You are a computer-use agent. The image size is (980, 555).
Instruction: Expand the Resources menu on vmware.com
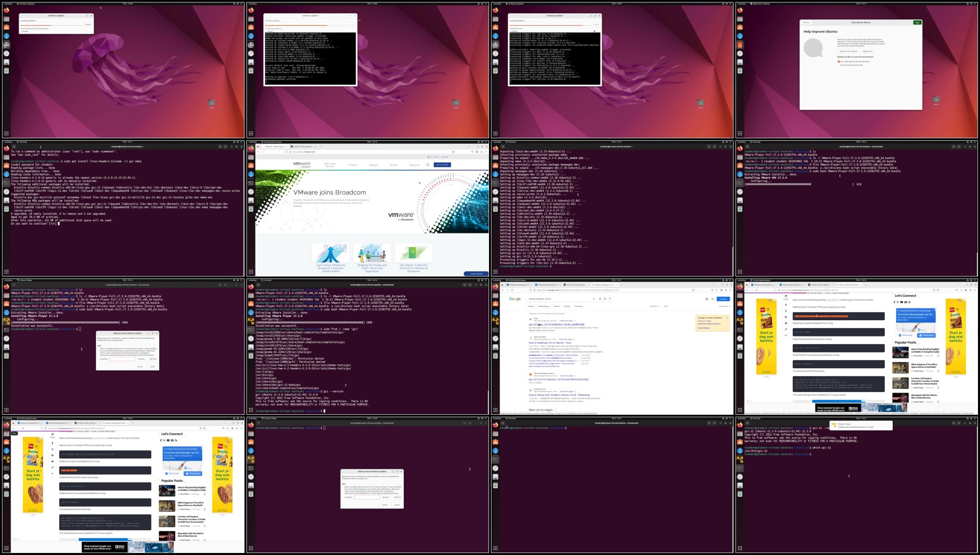click(414, 165)
